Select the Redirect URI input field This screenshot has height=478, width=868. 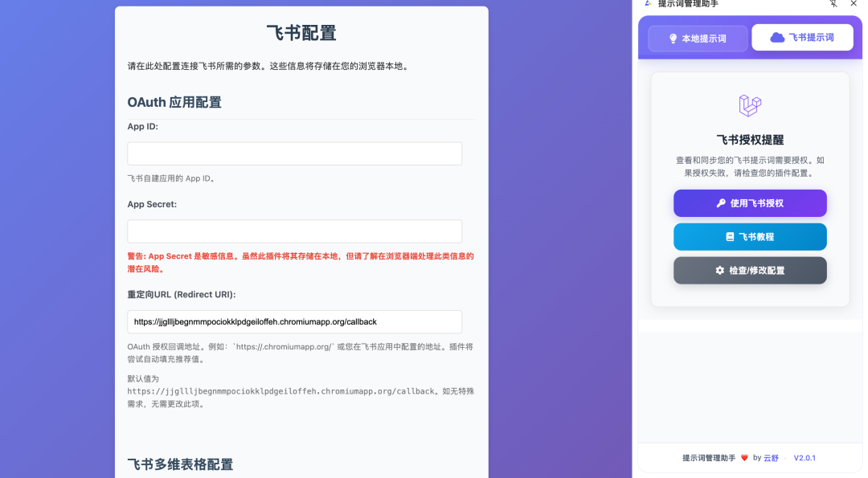(x=294, y=321)
